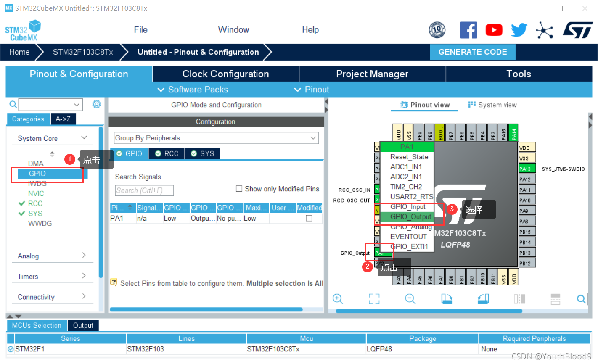The height and width of the screenshot is (364, 598).
Task: Click the horizontal scrollbar under the pinout view
Action: [429, 311]
